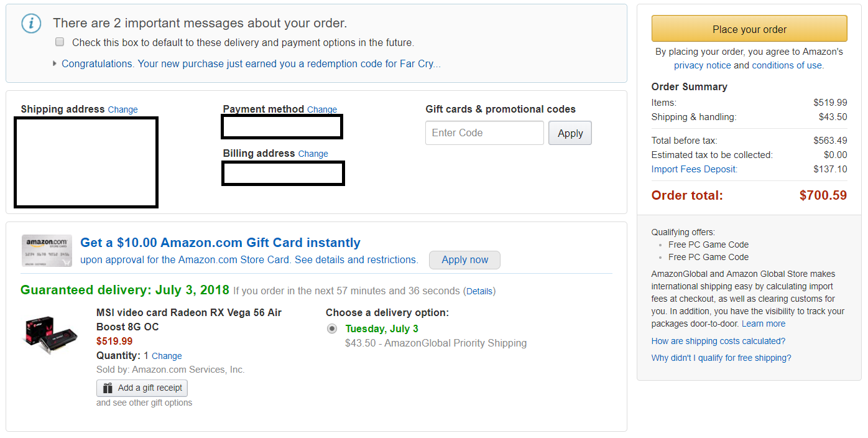This screenshot has width=868, height=438.
Task: Open guaranteed delivery Details link
Action: [x=479, y=291]
